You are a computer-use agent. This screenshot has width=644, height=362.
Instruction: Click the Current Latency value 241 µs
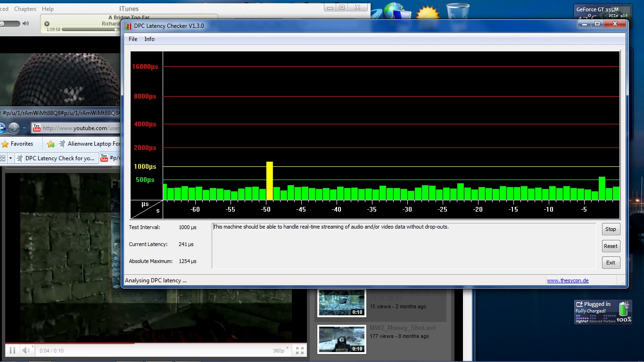tap(186, 244)
